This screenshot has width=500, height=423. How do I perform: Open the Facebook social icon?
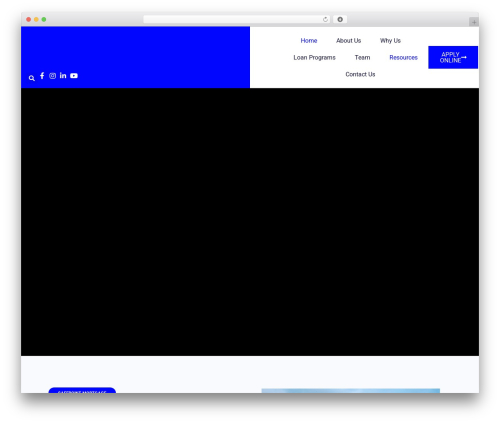(42, 76)
